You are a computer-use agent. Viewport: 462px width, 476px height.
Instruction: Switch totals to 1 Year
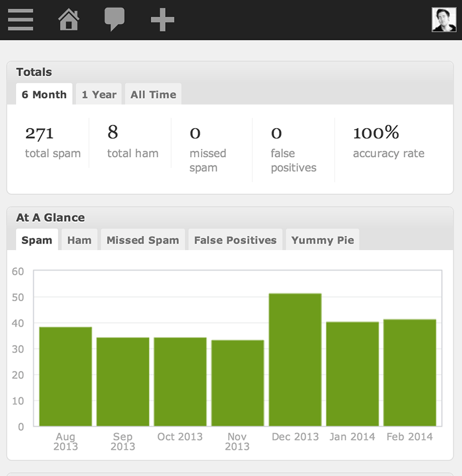99,95
